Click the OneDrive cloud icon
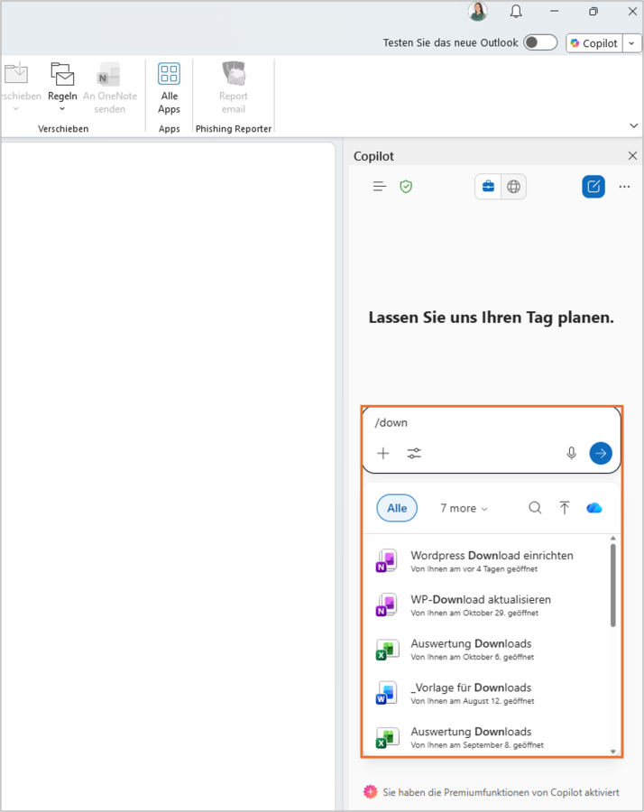Image resolution: width=644 pixels, height=812 pixels. click(593, 508)
